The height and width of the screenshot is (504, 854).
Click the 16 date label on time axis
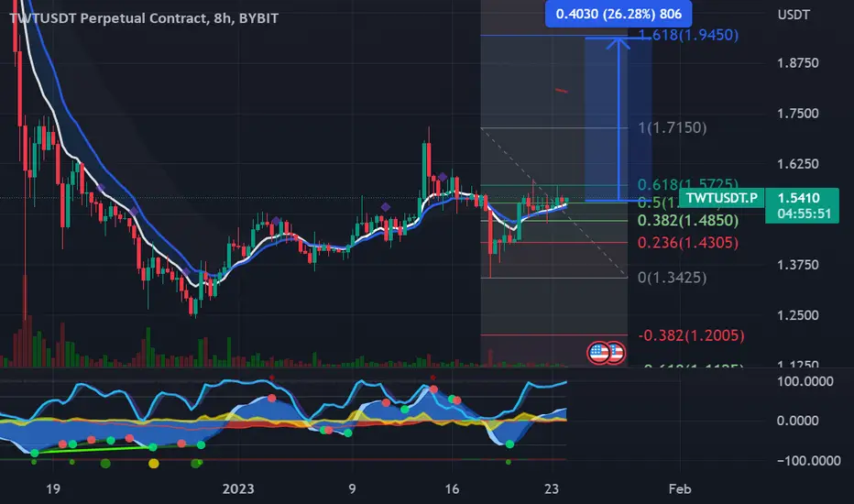click(x=452, y=488)
